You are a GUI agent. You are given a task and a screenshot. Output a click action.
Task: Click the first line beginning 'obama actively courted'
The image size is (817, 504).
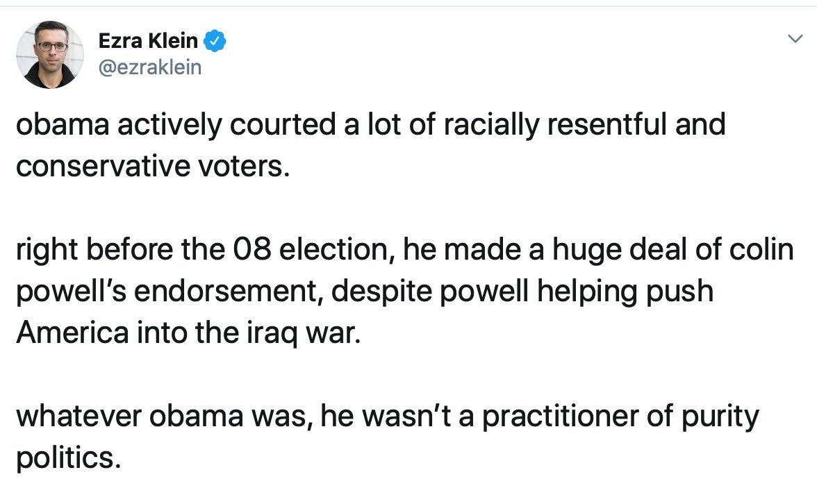coord(370,125)
